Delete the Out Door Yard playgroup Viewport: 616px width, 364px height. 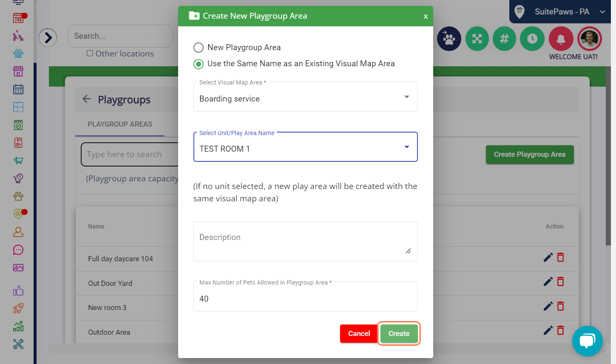(x=560, y=282)
